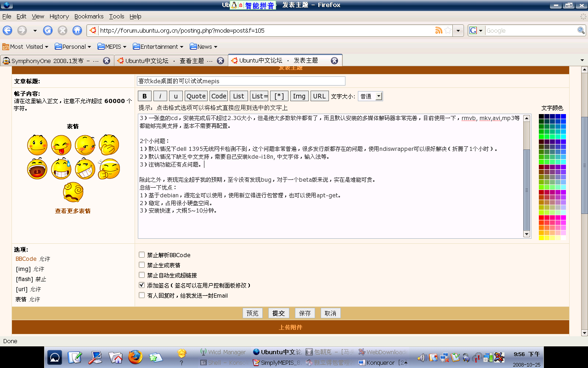Open the Edit menu
Image resolution: width=588 pixels, height=368 pixels.
pos(22,16)
